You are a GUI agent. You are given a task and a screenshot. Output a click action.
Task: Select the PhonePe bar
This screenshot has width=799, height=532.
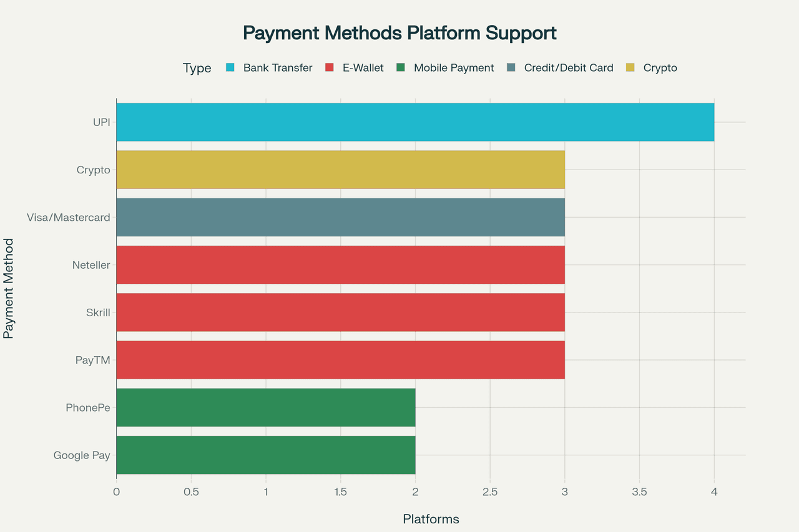265,407
